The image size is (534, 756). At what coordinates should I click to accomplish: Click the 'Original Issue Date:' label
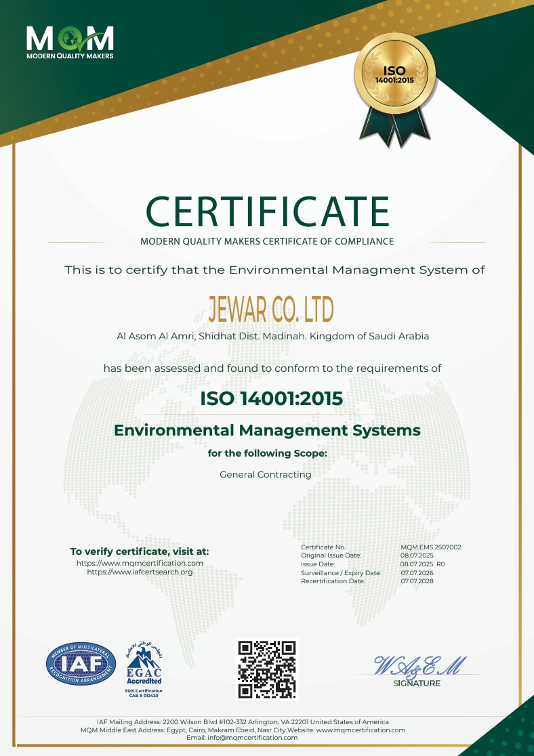pos(331,555)
